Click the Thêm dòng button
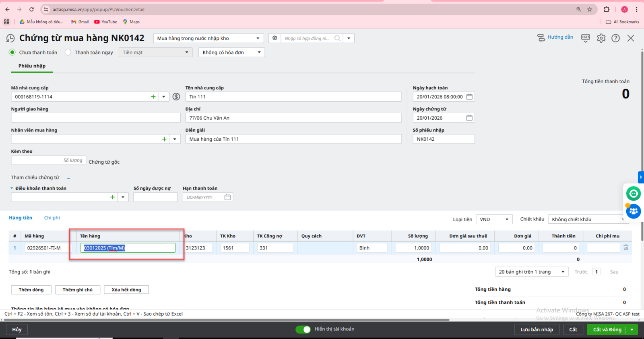The width and height of the screenshot is (644, 339). click(x=31, y=290)
